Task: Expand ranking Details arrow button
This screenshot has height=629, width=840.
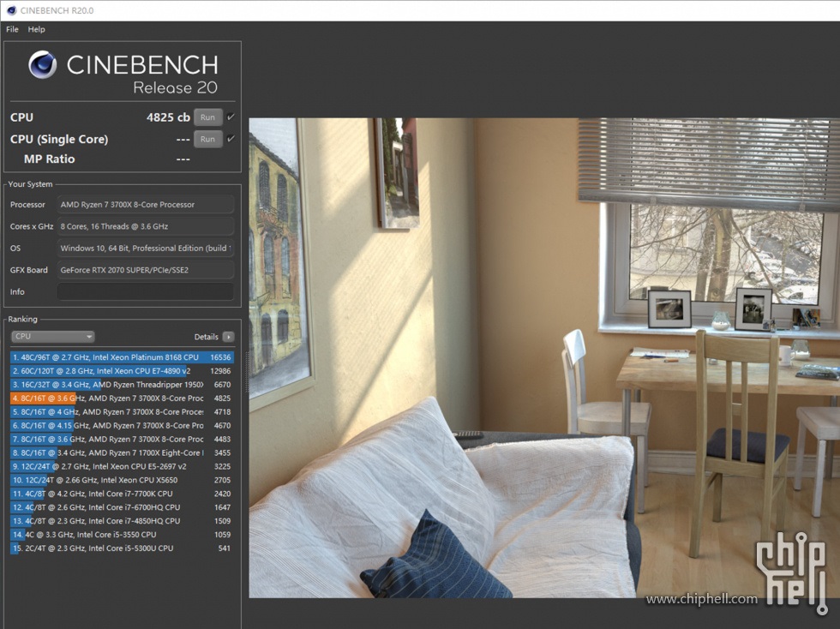Action: click(228, 337)
